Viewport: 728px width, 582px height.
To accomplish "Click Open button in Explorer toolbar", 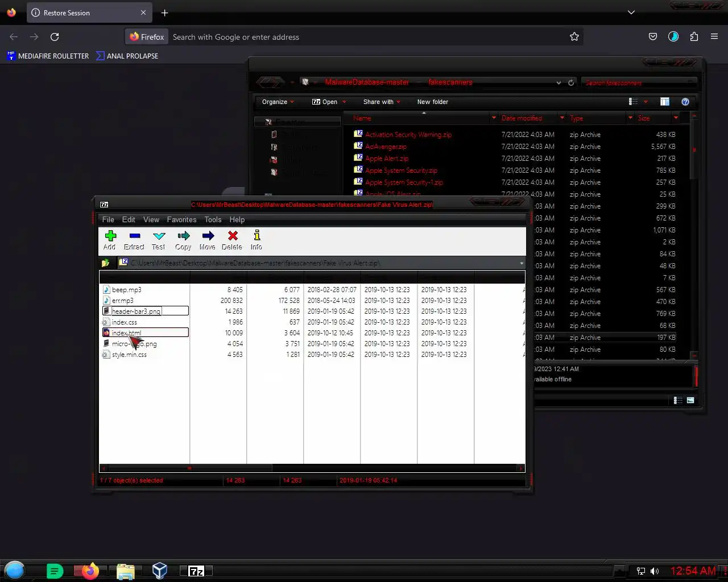I will 325,102.
